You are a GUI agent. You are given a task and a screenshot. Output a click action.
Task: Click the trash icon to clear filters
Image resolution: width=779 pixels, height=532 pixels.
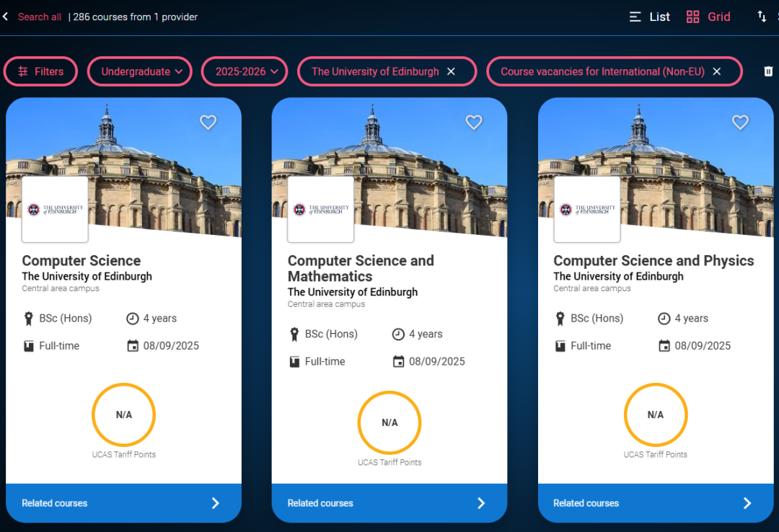pyautogui.click(x=768, y=71)
